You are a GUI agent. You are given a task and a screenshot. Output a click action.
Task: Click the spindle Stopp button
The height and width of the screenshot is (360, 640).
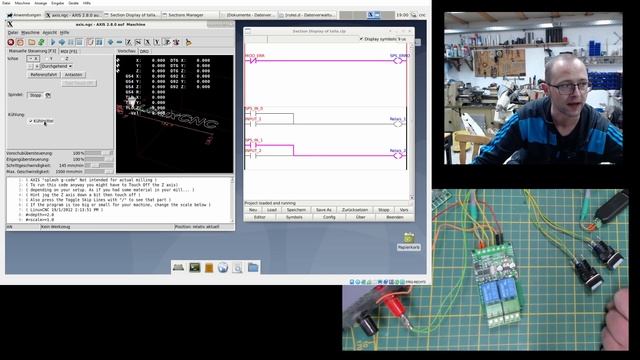[x=36, y=95]
